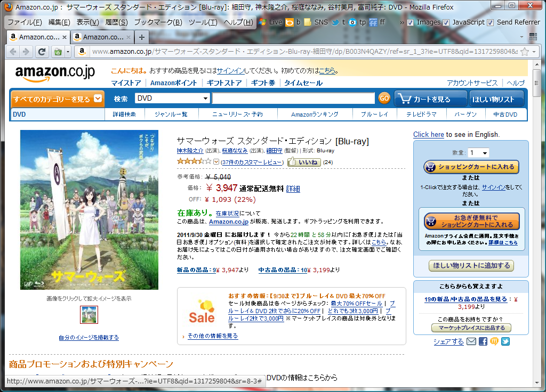Viewport: 546px width, 392px height.
Task: Click the main search input field
Action: (x=294, y=99)
